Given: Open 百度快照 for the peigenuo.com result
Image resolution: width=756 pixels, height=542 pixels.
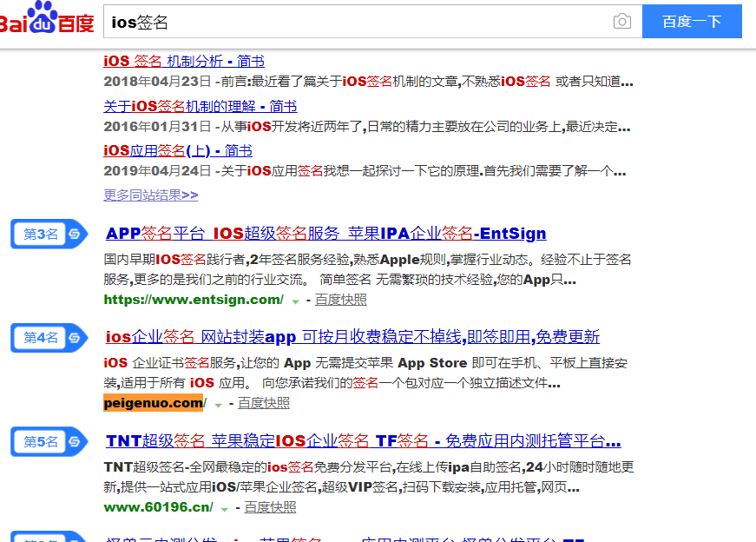Looking at the screenshot, I should coord(263,403).
